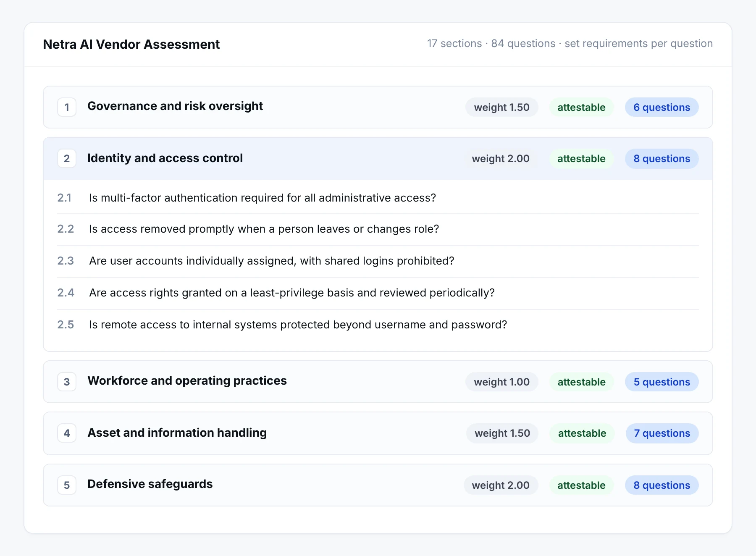Click attestable tag on Identity section
This screenshot has height=556, width=756.
[581, 158]
